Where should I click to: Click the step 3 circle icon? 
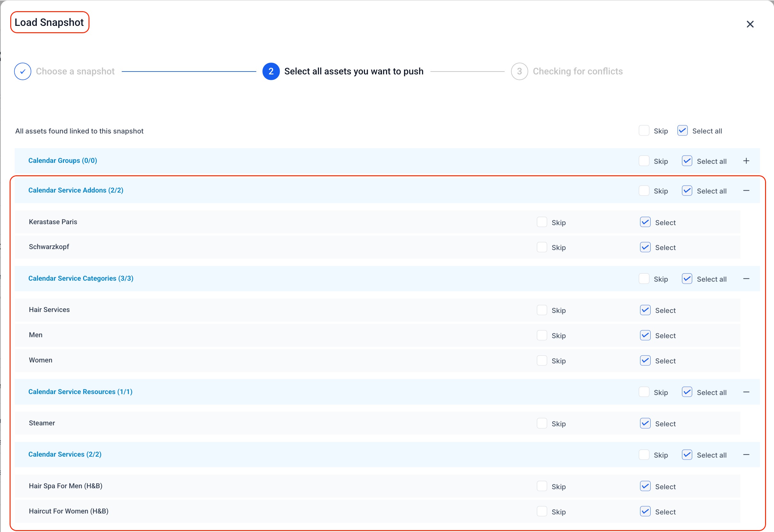[519, 71]
